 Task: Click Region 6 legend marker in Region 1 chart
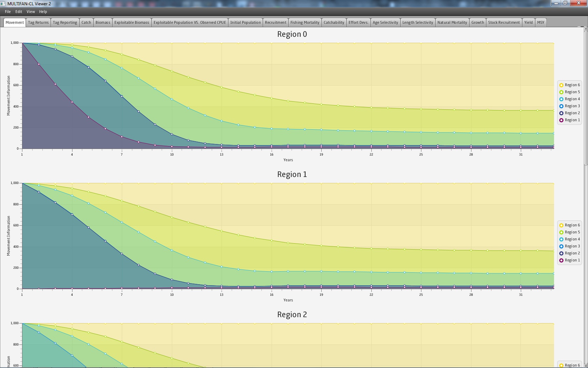click(x=561, y=225)
